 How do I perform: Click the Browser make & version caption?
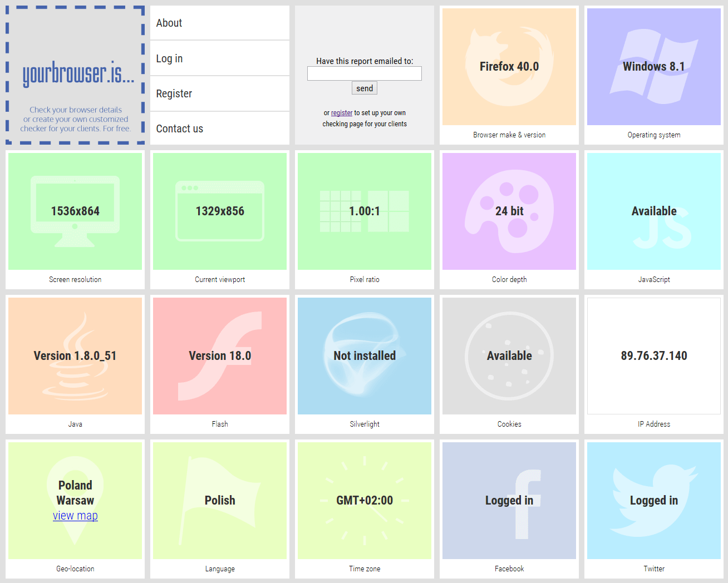coord(509,135)
